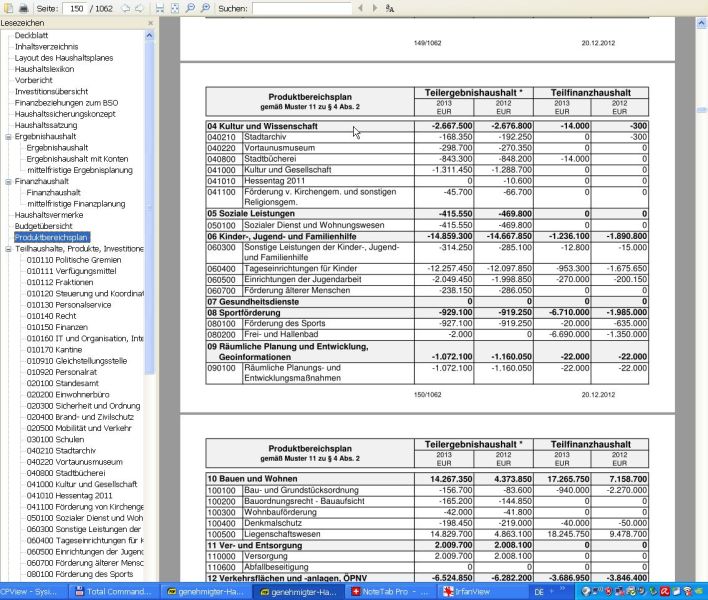
Task: Toggle the match case search option icon
Action: [390, 8]
